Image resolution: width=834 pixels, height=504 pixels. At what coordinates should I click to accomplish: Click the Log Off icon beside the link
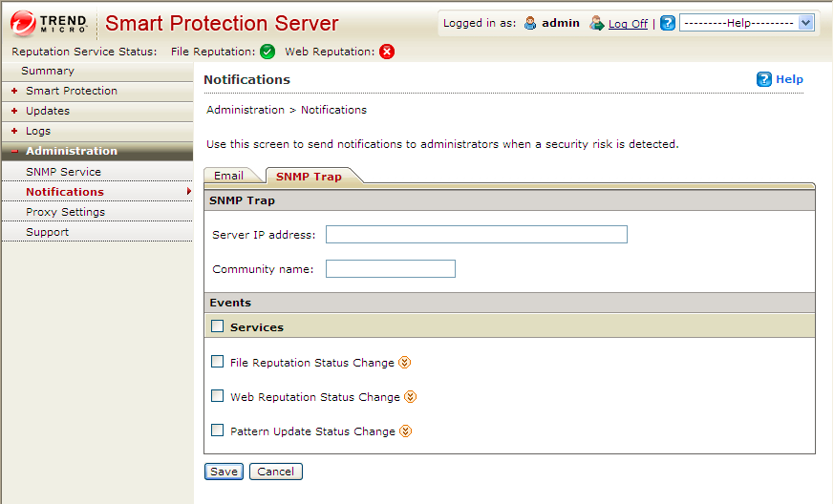[x=597, y=23]
